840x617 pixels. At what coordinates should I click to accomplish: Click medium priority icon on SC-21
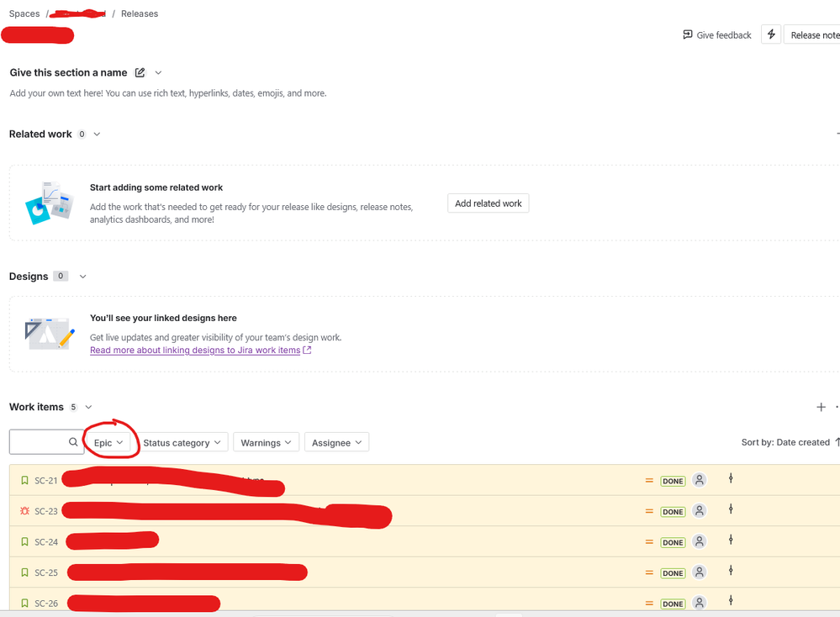649,481
